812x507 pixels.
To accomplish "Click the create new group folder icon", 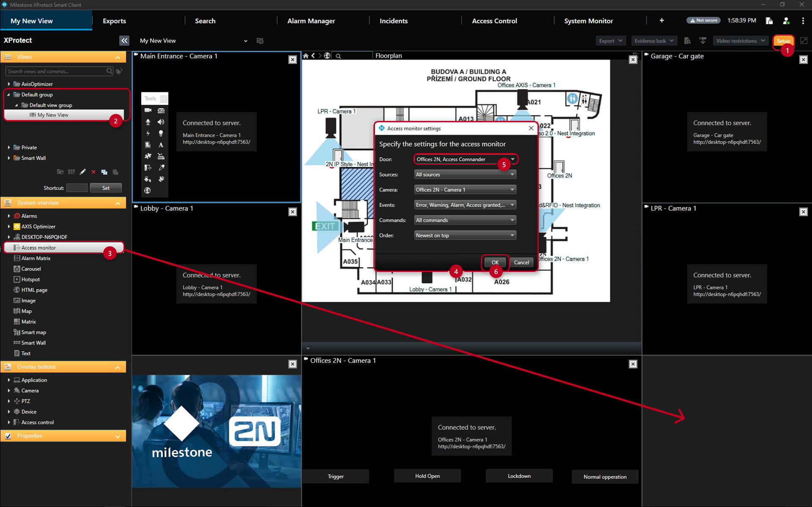I will point(60,172).
